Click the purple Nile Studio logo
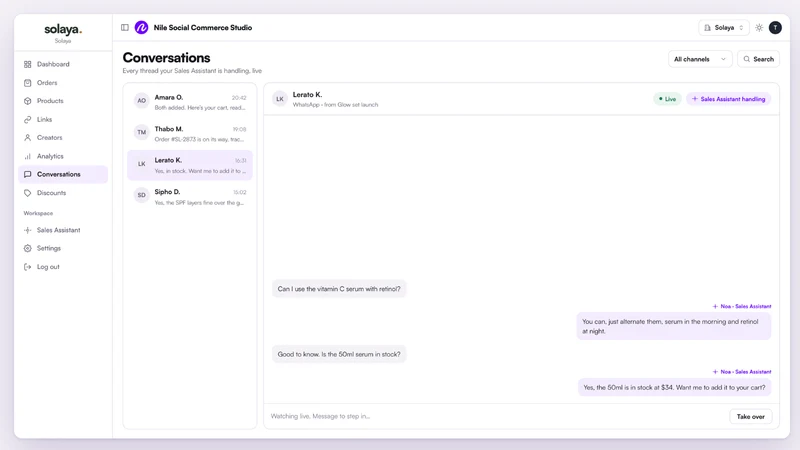This screenshot has height=450, width=800. pos(141,28)
